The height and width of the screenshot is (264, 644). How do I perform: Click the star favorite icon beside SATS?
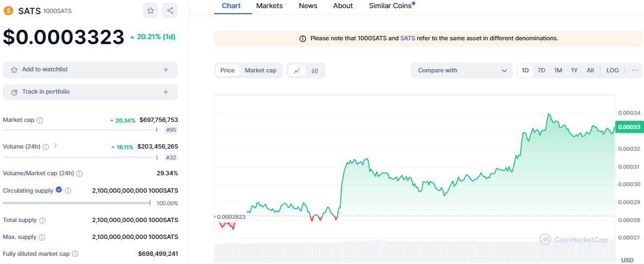pyautogui.click(x=151, y=11)
